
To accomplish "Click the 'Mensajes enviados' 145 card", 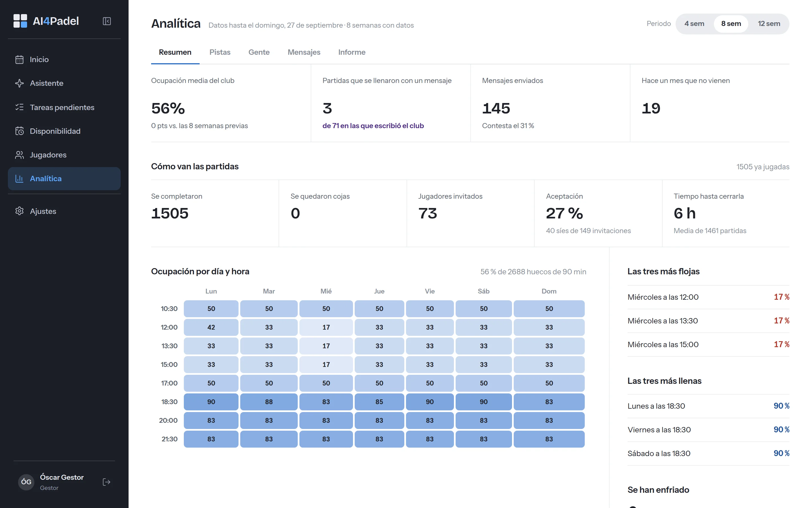I will click(x=550, y=103).
